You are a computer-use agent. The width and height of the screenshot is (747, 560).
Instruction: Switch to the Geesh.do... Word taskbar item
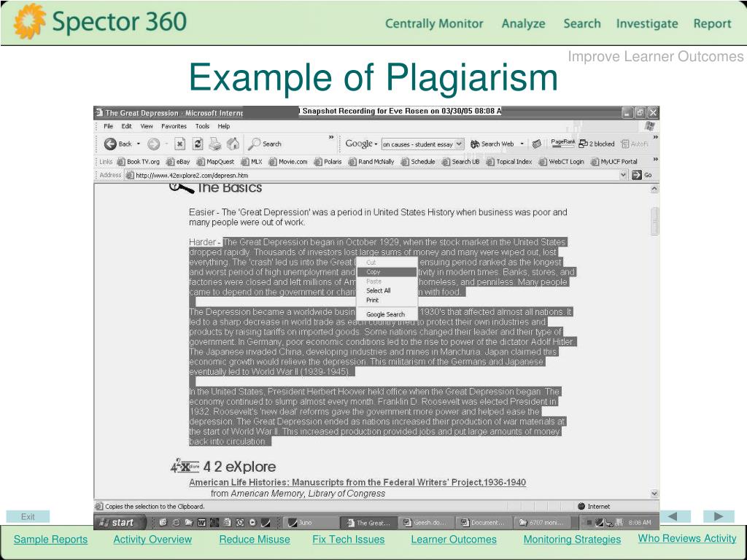click(x=425, y=522)
